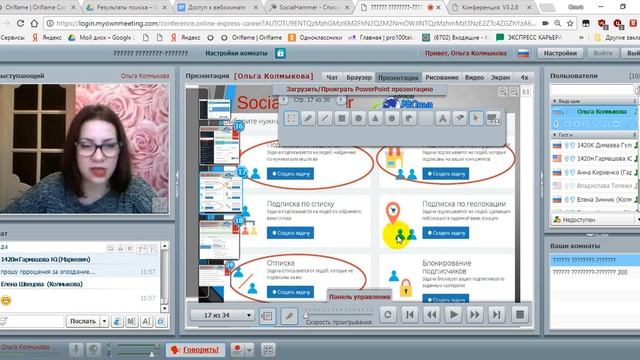This screenshot has width=640, height=360.
Task: Click the screen share tool icon
Action: pos(493,118)
